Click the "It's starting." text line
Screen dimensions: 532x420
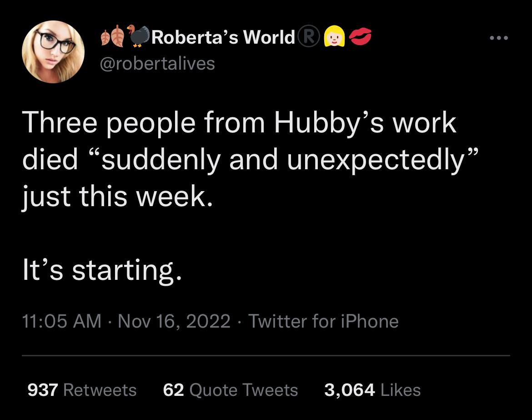[x=102, y=271]
